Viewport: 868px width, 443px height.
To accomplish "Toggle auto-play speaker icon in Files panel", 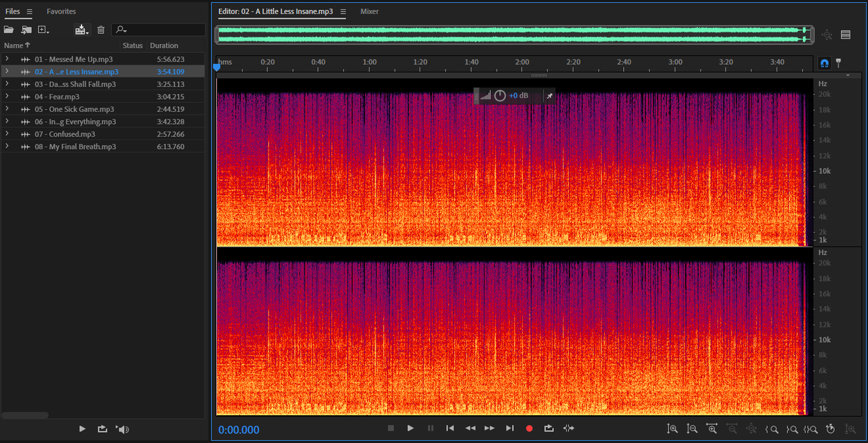I will tap(122, 429).
